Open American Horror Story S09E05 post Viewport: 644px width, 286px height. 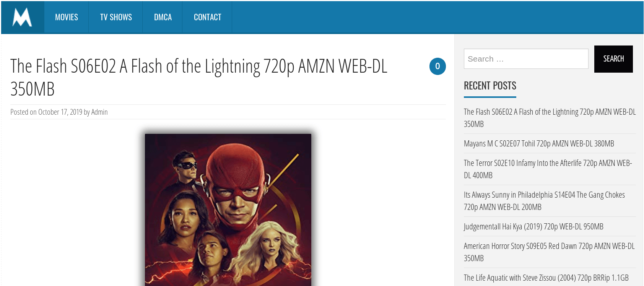pos(549,252)
